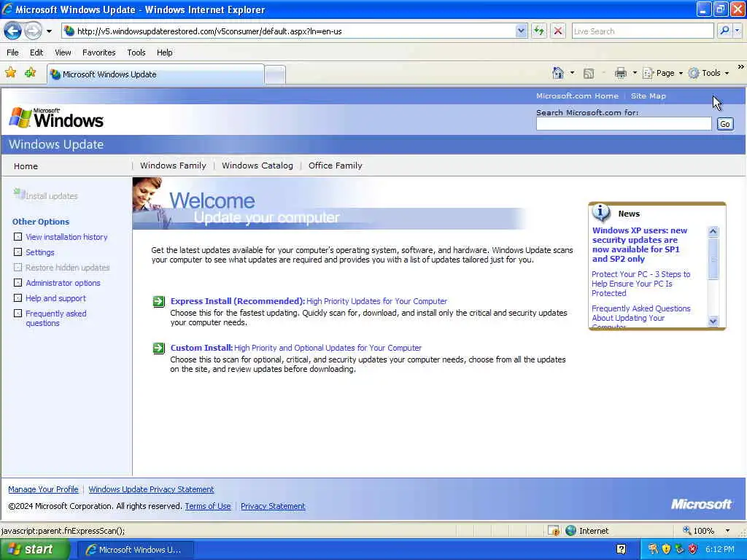Open the Office Family link

(335, 166)
